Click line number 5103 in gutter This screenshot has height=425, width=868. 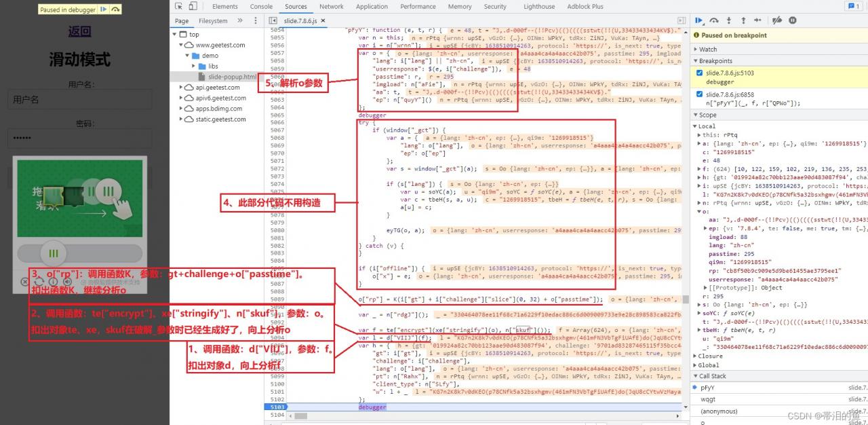[277, 407]
